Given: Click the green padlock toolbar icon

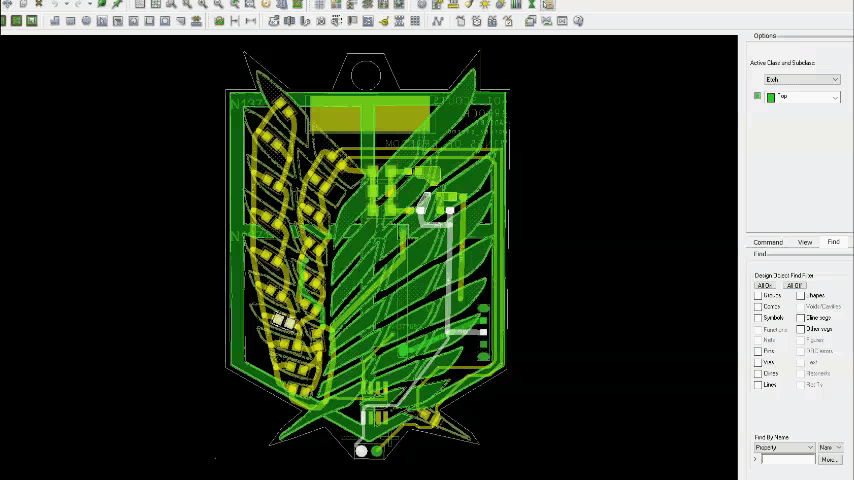Looking at the screenshot, I should coord(219,21).
